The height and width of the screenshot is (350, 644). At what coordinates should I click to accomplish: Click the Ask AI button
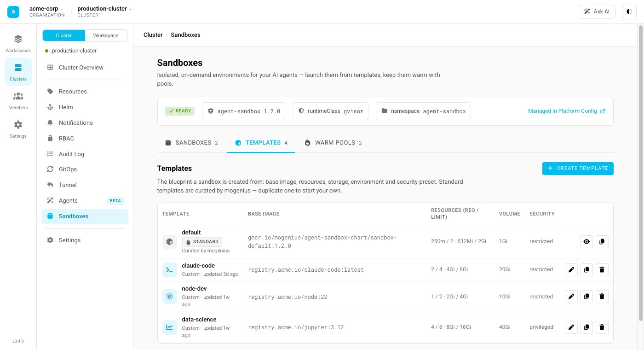point(596,12)
